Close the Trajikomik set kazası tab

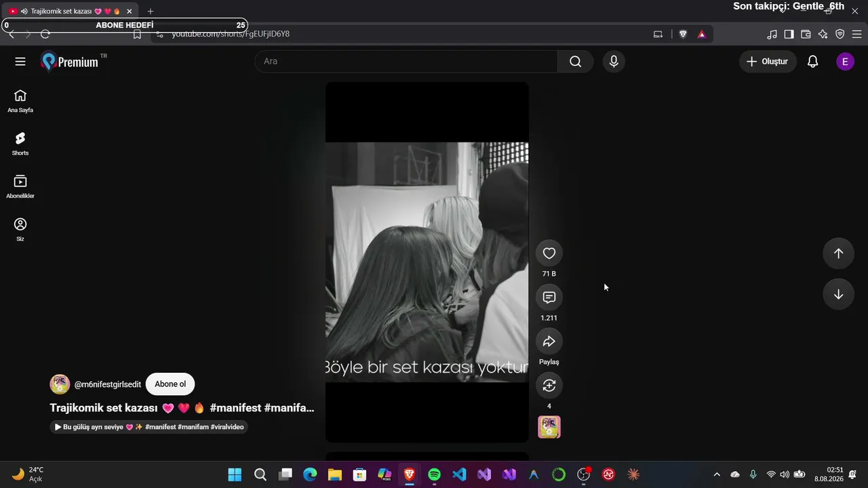click(130, 12)
